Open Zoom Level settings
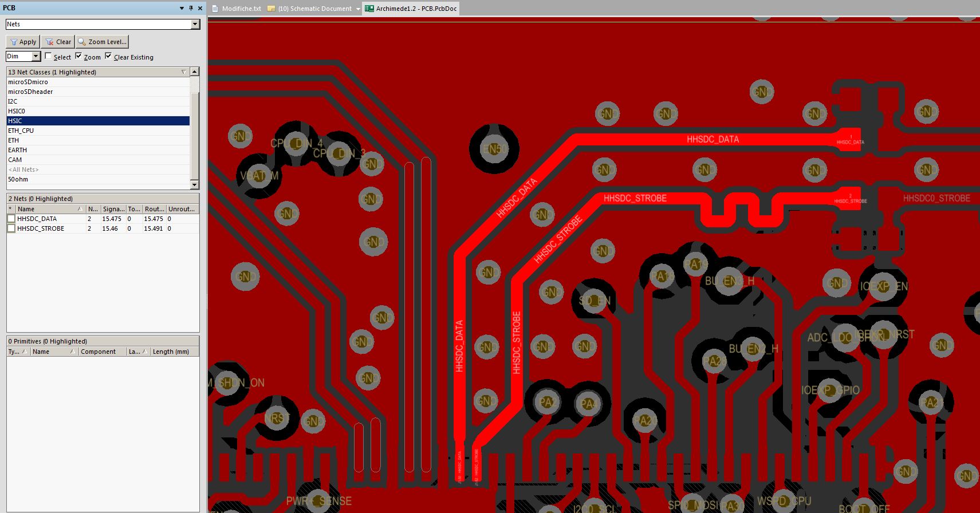Viewport: 980px width, 513px height. 102,42
